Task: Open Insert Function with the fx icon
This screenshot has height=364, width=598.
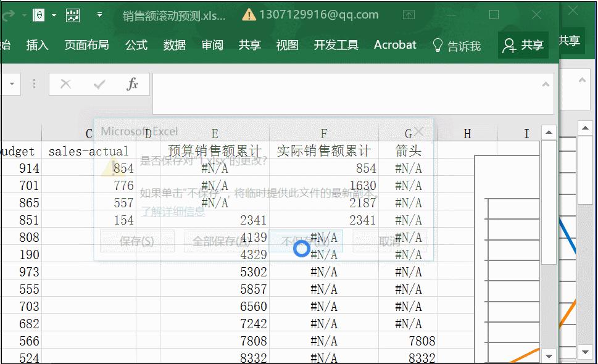Action: point(131,84)
